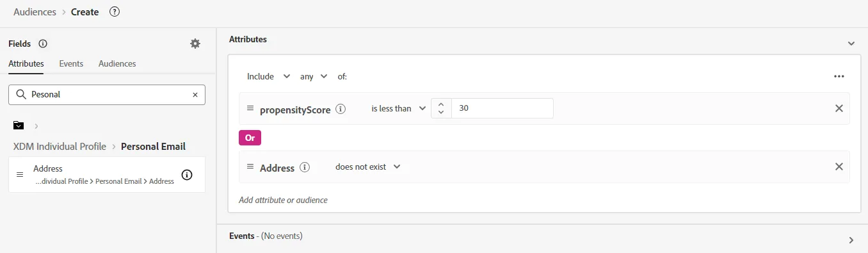Click Add attribute or audience placeholder
This screenshot has width=868, height=253.
tap(283, 200)
